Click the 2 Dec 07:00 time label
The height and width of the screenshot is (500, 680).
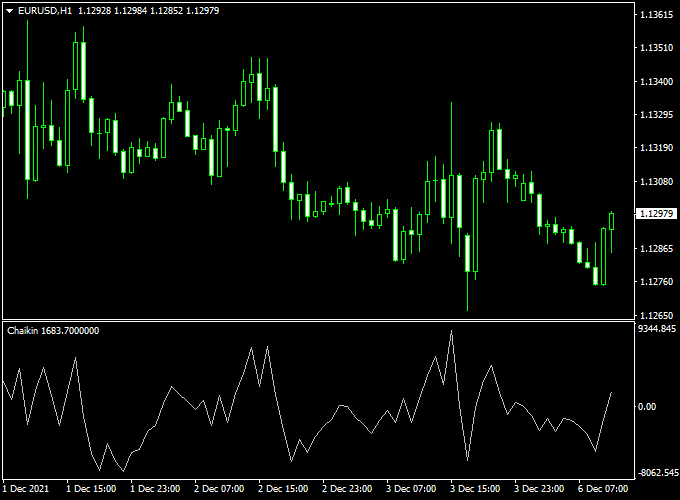pyautogui.click(x=219, y=489)
